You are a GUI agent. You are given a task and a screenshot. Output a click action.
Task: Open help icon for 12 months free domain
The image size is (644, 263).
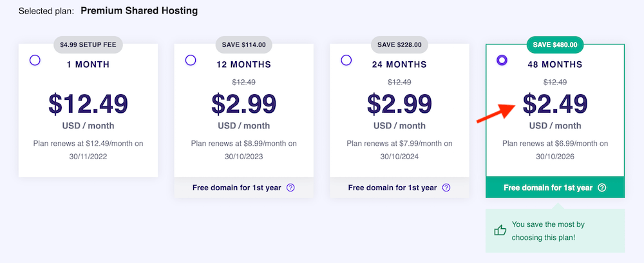click(290, 188)
